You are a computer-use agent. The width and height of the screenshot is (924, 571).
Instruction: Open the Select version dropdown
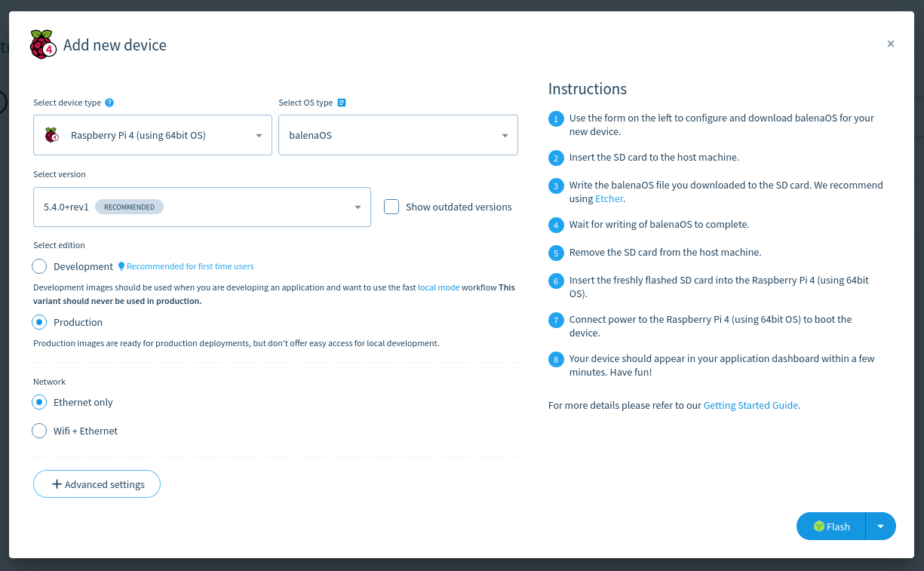(x=202, y=207)
